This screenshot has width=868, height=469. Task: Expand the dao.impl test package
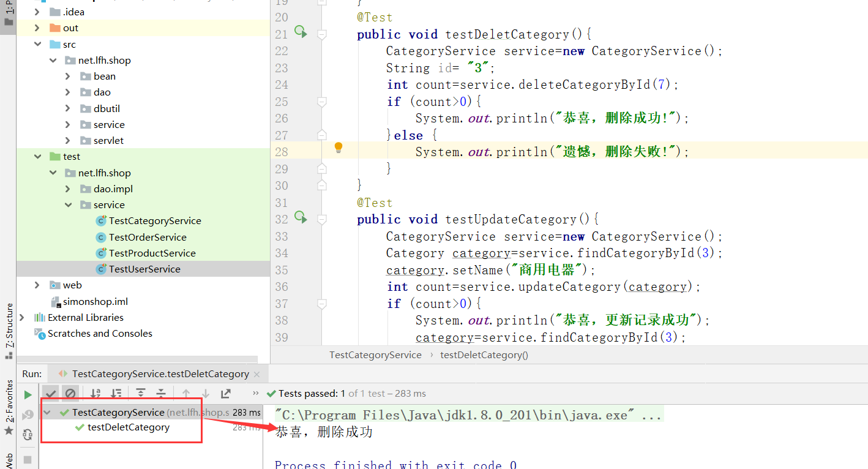67,189
